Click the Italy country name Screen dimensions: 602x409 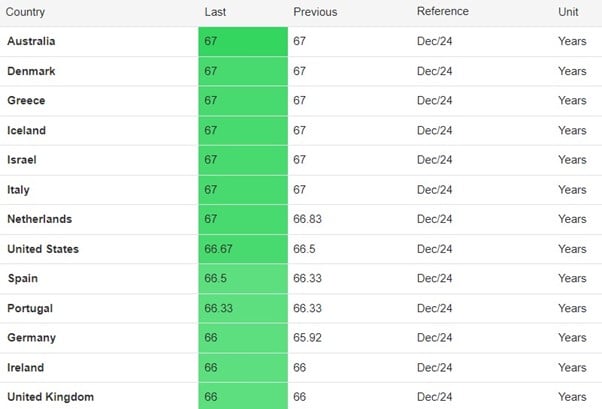(20, 190)
